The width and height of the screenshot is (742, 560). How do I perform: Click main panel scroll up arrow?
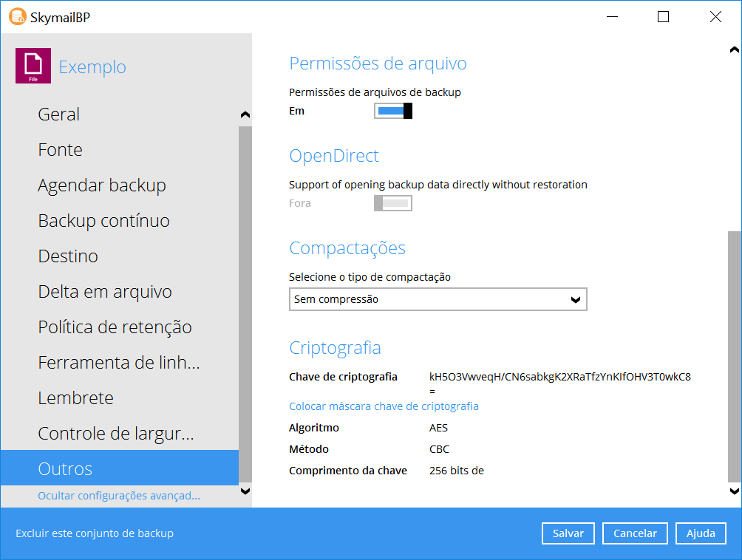(x=734, y=50)
